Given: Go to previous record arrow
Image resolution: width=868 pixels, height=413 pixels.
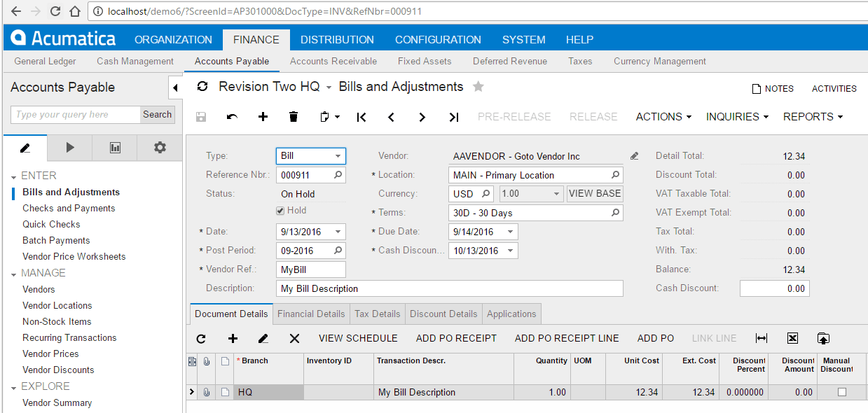Looking at the screenshot, I should (392, 117).
